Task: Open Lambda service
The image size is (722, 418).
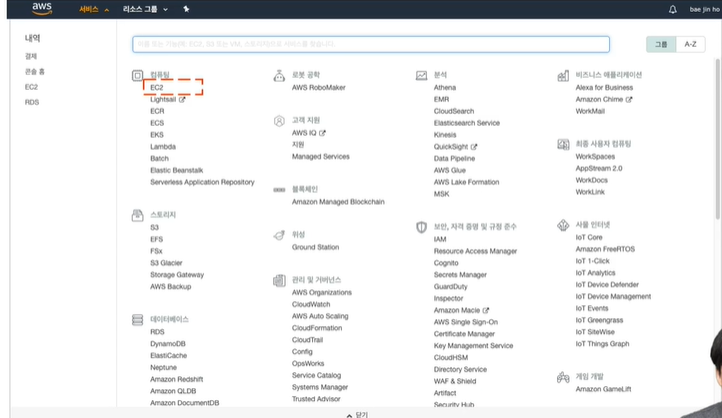Action: (x=163, y=147)
